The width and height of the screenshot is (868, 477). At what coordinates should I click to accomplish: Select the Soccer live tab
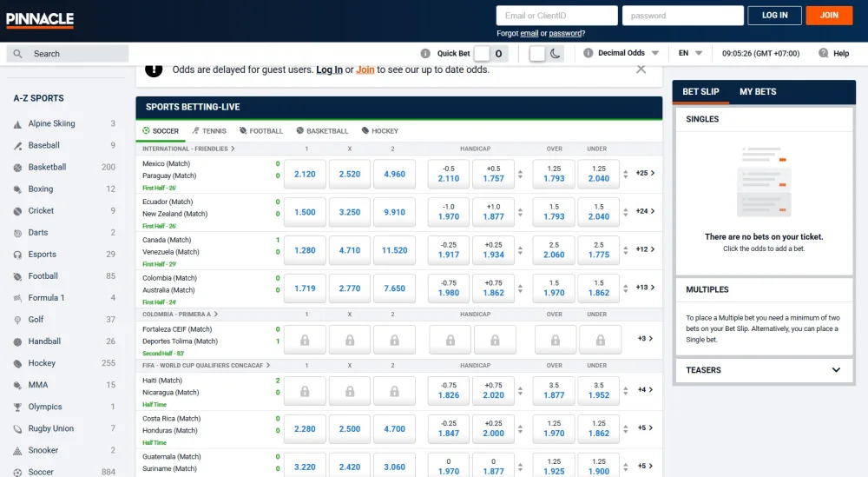161,130
